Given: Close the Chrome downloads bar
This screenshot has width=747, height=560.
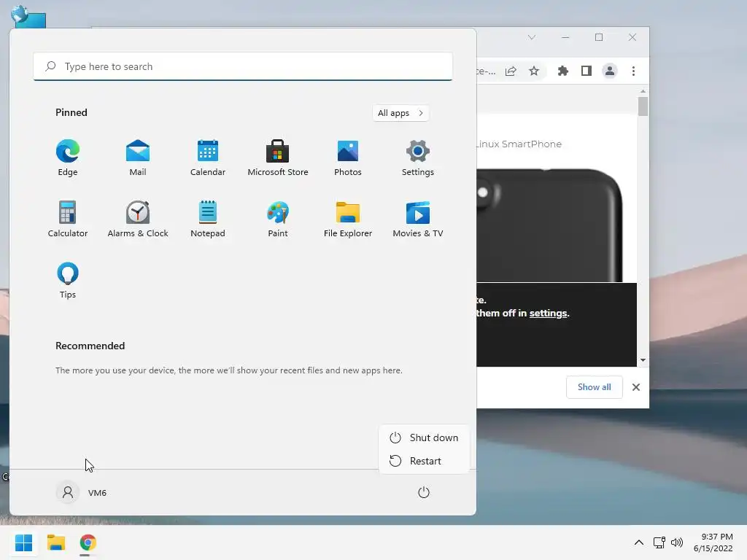Looking at the screenshot, I should [x=636, y=387].
